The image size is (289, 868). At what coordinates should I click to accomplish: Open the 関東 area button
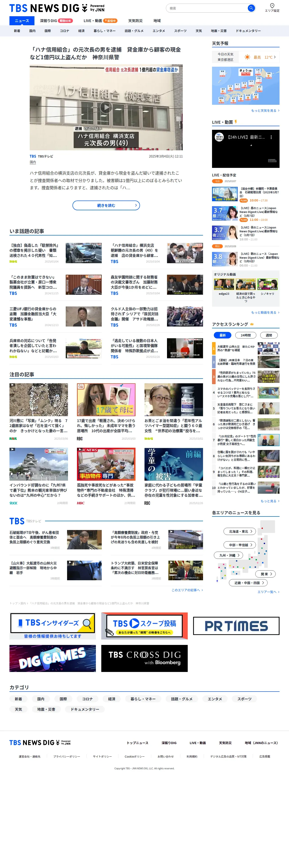265,574
